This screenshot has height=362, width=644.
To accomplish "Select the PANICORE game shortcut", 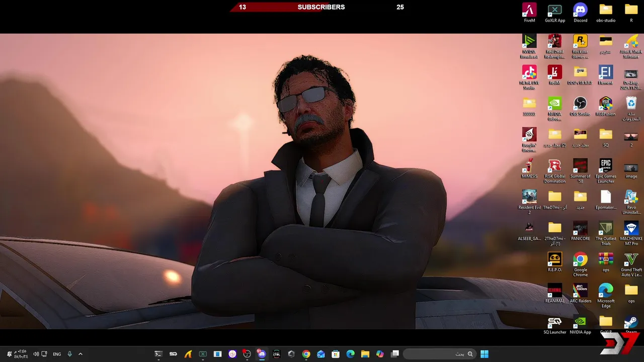I will [580, 231].
